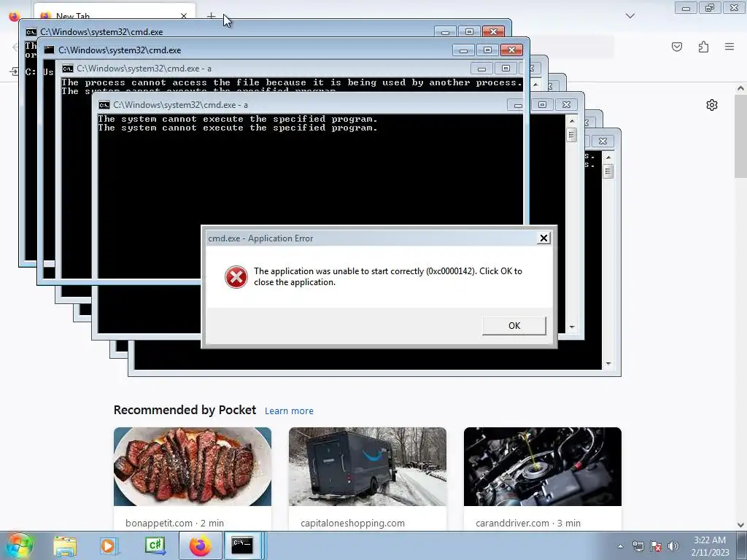Open the bonappetit.com steak article thumbnail
This screenshot has width=747, height=560.
[x=193, y=467]
